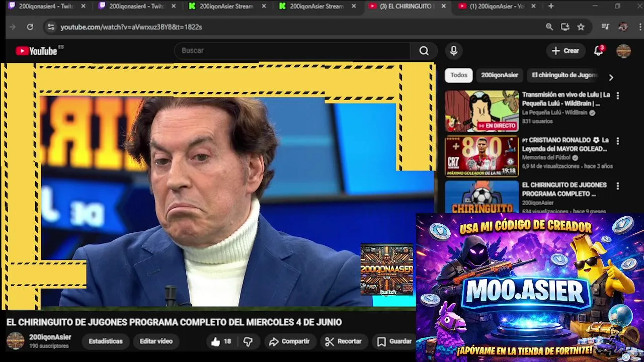Close the first 200iqonasier4 Twitch tab

point(83,7)
